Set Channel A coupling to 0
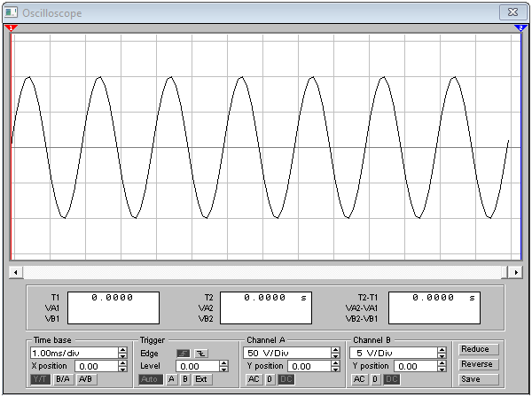 click(x=270, y=379)
